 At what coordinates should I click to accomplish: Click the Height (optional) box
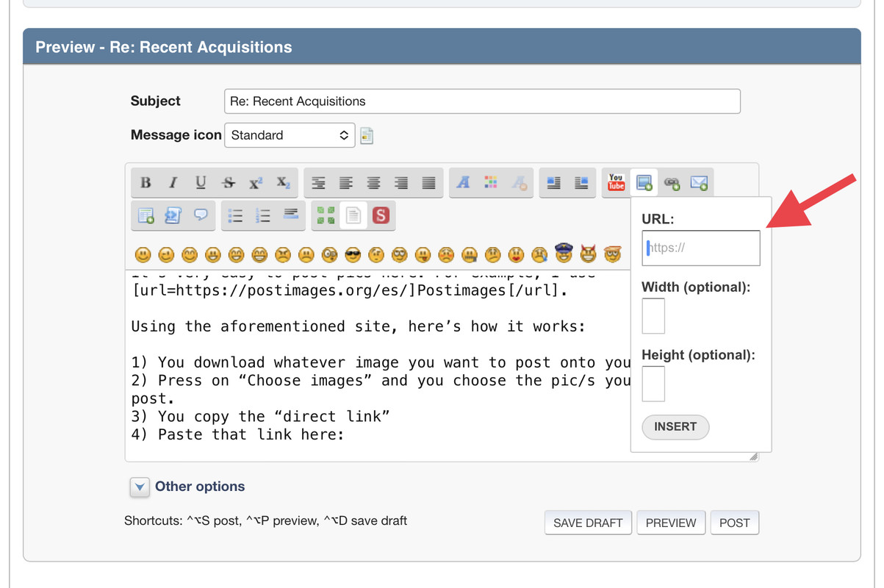[653, 384]
